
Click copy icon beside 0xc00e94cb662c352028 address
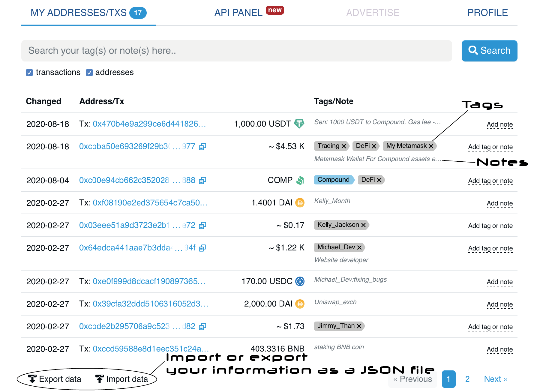[x=202, y=181]
